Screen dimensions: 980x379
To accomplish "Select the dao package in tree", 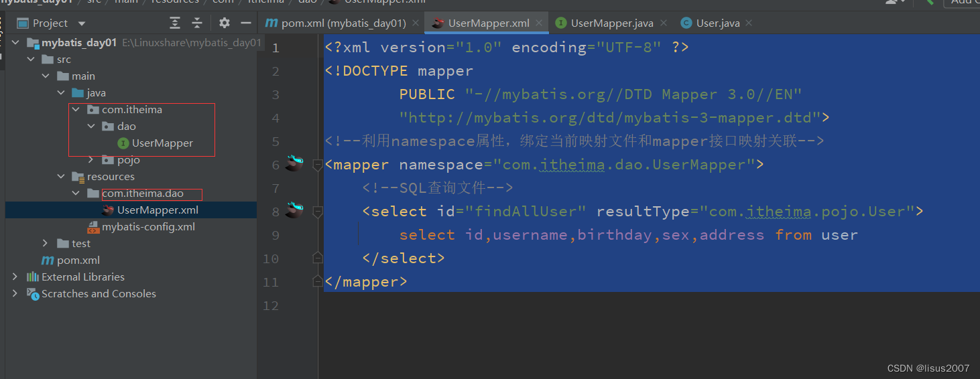I will 127,127.
